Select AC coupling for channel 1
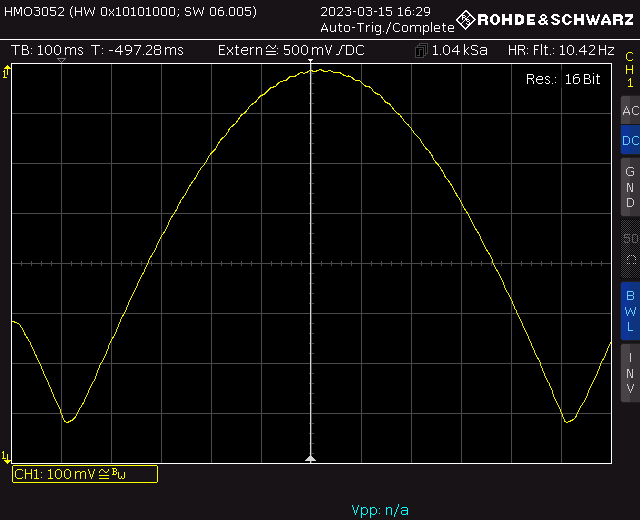Viewport: 640px width, 520px height. click(x=629, y=111)
